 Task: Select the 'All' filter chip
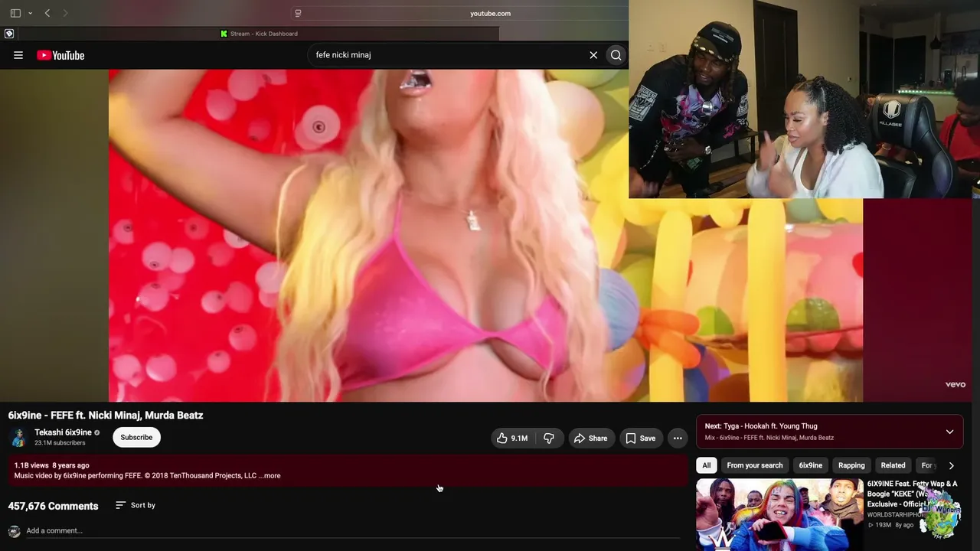[x=707, y=465]
